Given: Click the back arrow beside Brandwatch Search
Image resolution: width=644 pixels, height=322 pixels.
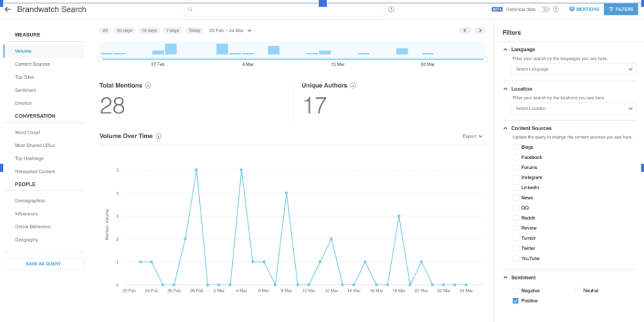Looking at the screenshot, I should [x=8, y=9].
